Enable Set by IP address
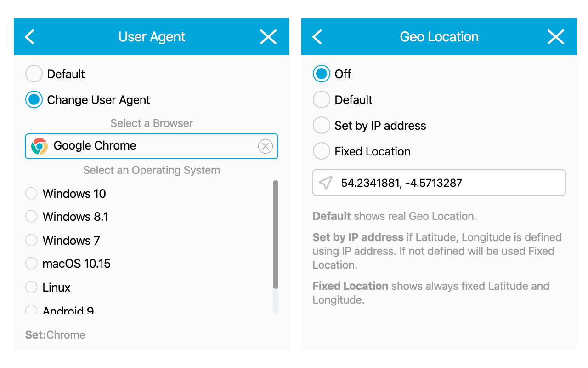 (x=322, y=126)
